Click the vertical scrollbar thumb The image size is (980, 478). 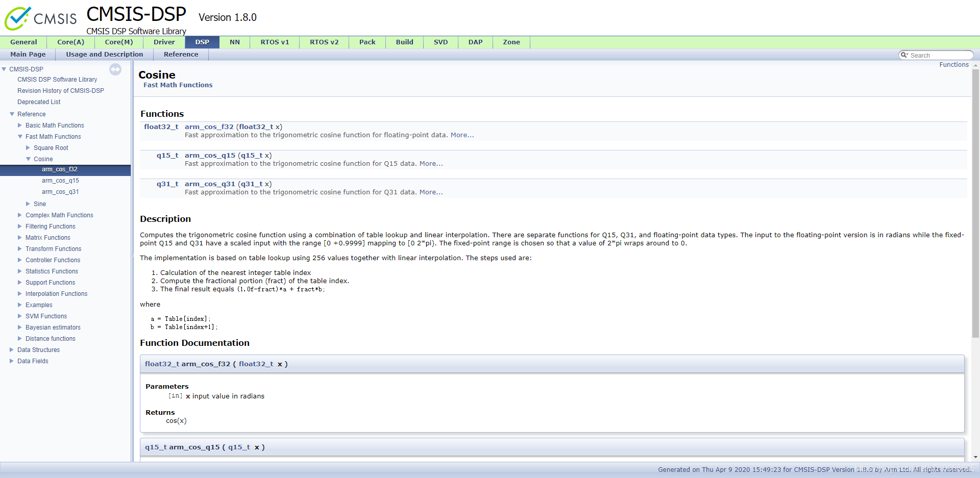click(x=975, y=203)
